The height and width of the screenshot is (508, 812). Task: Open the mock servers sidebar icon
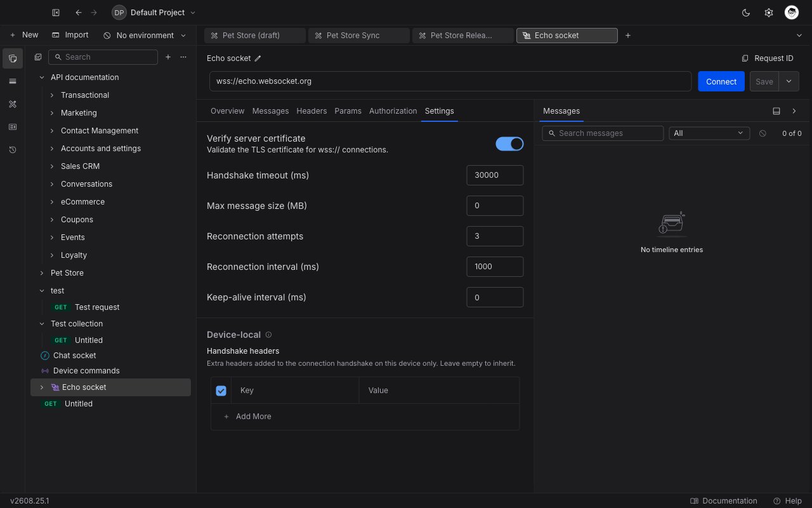[13, 127]
